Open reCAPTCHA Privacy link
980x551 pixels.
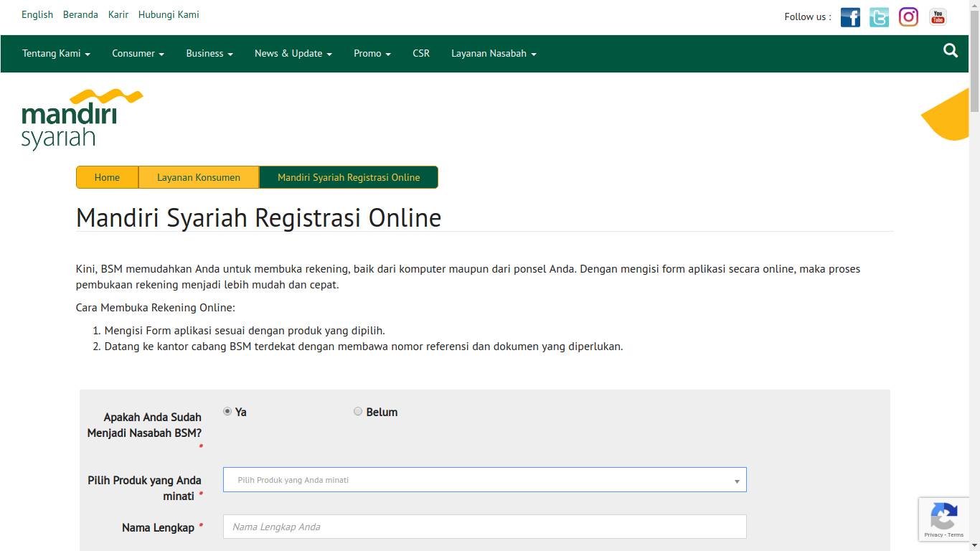(933, 535)
